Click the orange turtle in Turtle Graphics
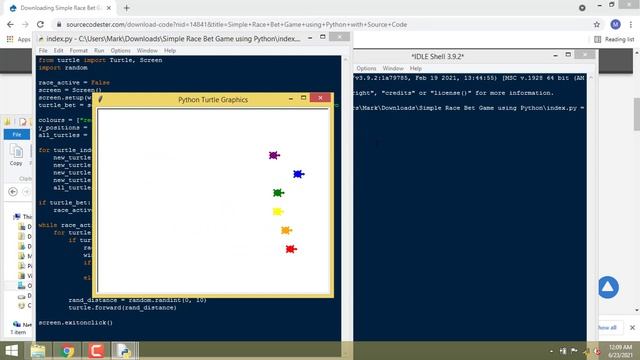This screenshot has width=640, height=360. (286, 231)
